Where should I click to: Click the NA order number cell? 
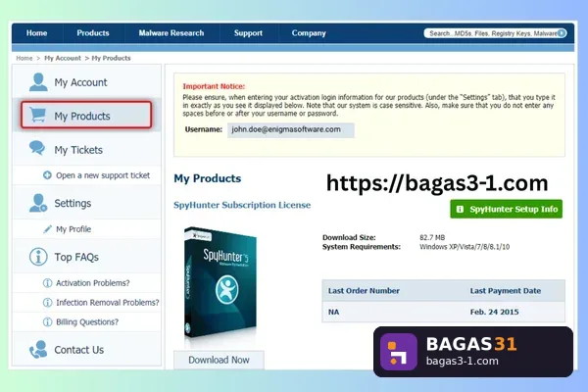[334, 312]
